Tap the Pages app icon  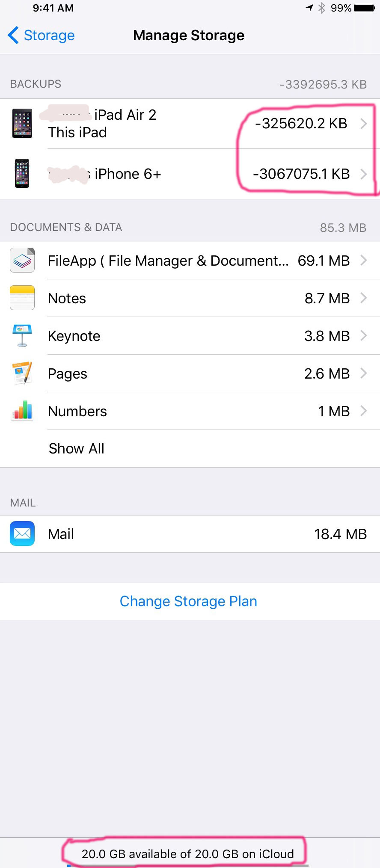coord(22,373)
